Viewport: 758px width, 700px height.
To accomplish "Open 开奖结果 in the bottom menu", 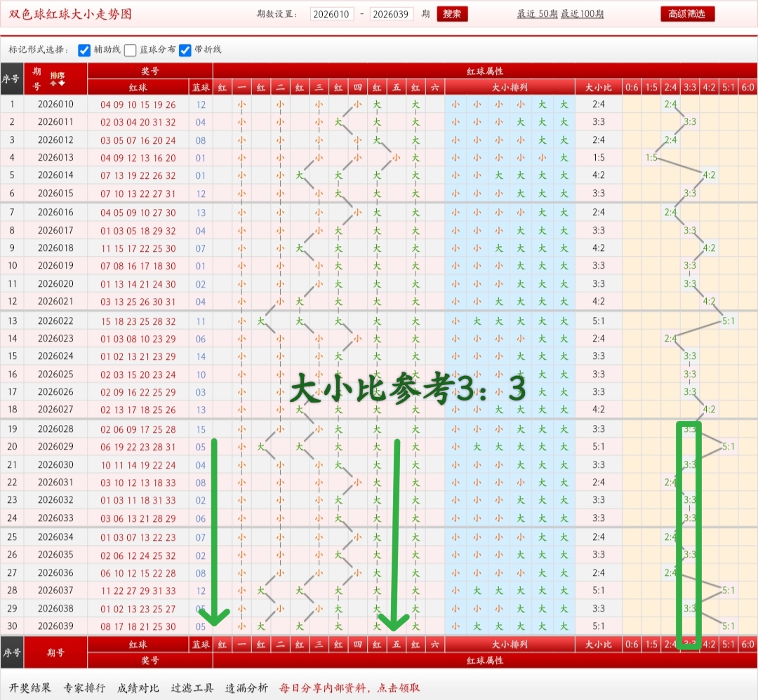I will [29, 689].
